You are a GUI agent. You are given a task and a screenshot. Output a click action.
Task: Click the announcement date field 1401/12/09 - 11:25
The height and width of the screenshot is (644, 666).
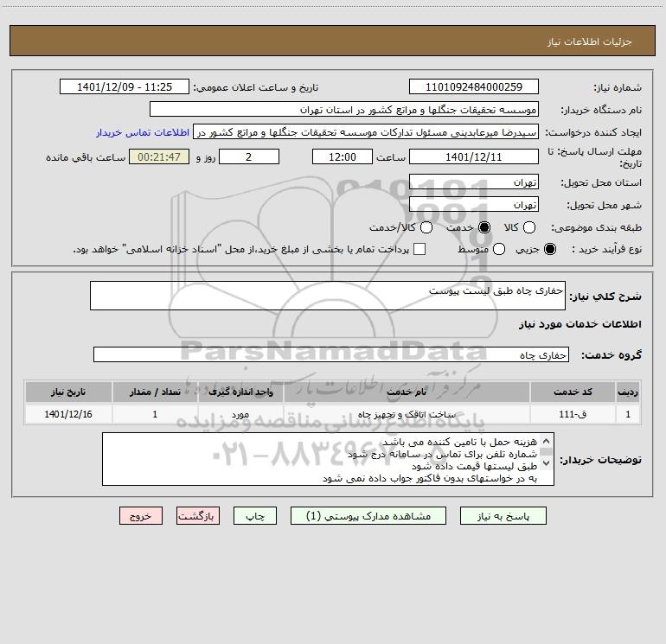125,87
